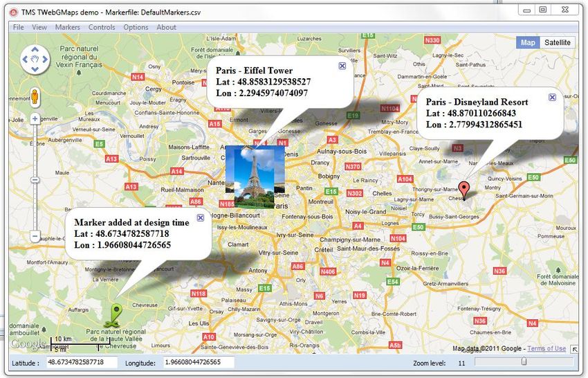Screen dimensions: 588x378
Task: Pan map down with arrow
Action: tap(35, 69)
